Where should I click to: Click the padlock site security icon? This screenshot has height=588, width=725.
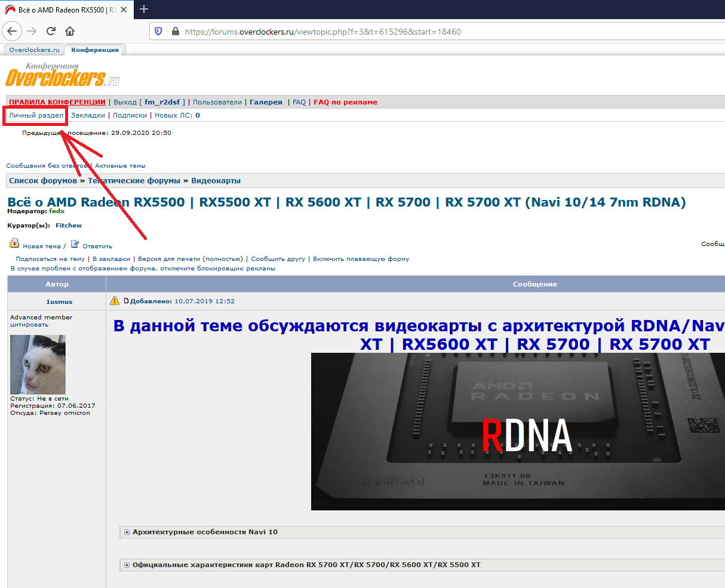click(175, 31)
